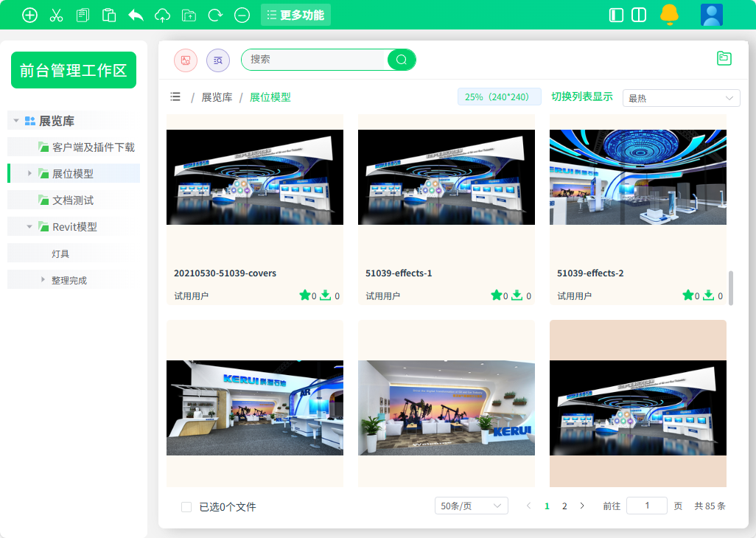Select the scissors cut tool in the toolbar
The width and height of the screenshot is (756, 538).
57,14
